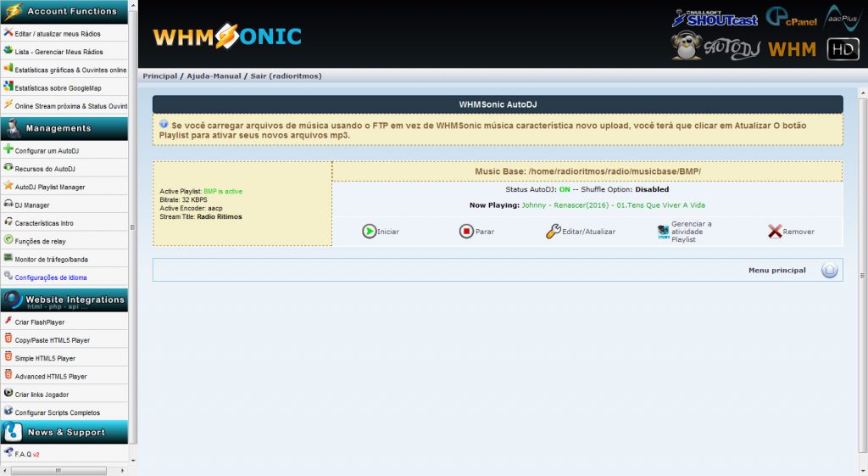Image resolution: width=868 pixels, height=476 pixels.
Task: Click the orange WHM logo
Action: pyautogui.click(x=793, y=49)
